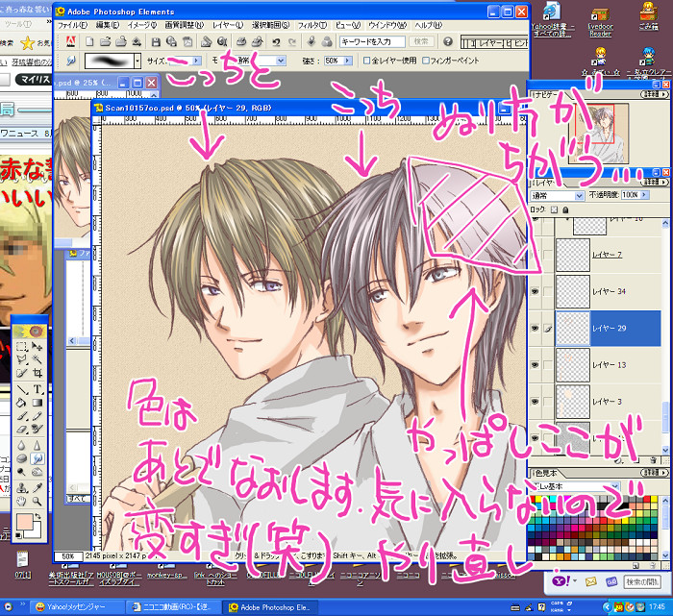
Task: Click the Undo arrow in toolbar
Action: (276, 41)
